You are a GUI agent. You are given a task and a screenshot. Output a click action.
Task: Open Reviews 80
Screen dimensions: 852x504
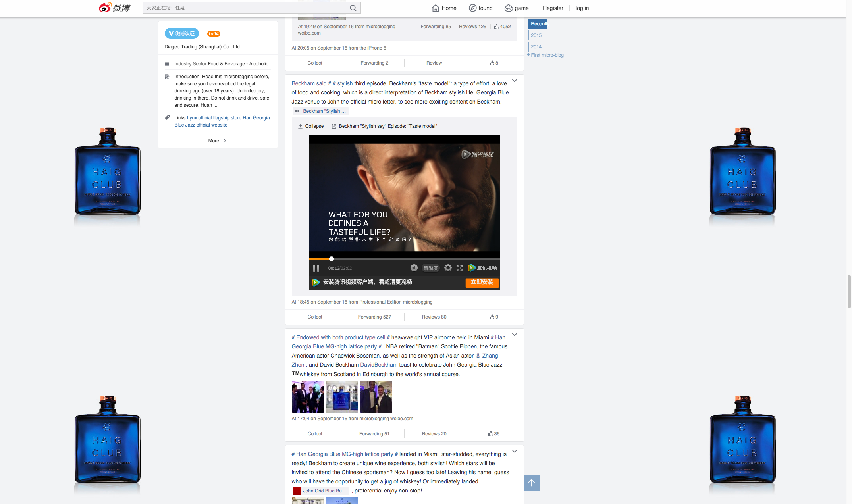(x=434, y=317)
